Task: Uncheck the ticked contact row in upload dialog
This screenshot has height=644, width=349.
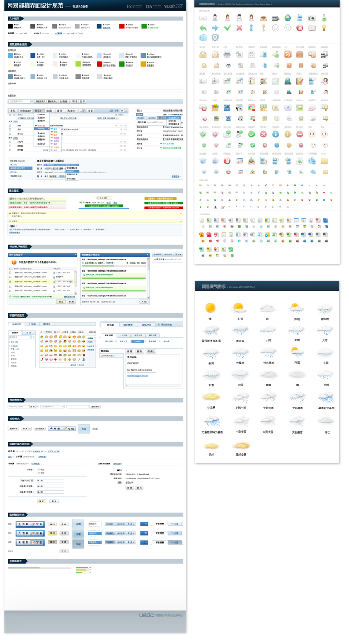Action: (x=10, y=281)
